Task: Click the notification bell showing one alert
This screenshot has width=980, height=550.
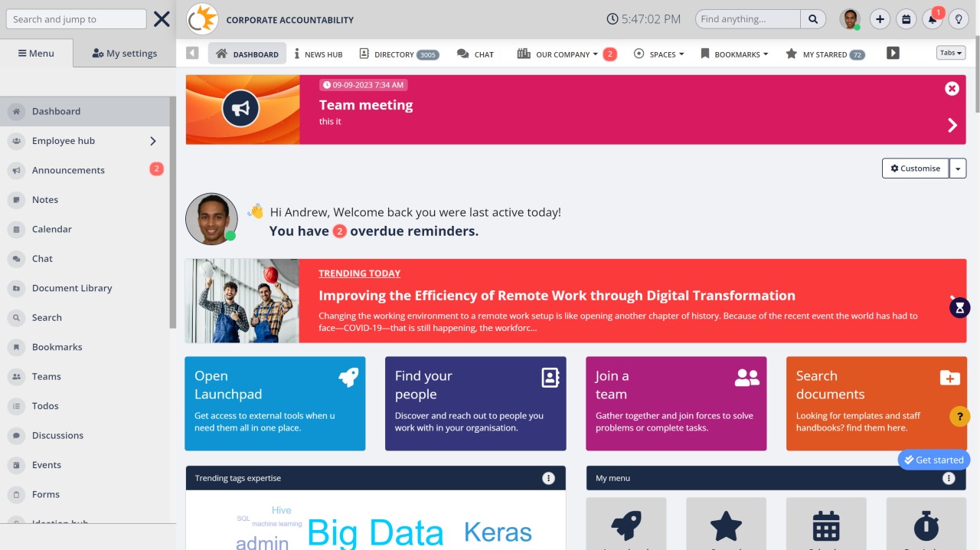Action: coord(933,18)
